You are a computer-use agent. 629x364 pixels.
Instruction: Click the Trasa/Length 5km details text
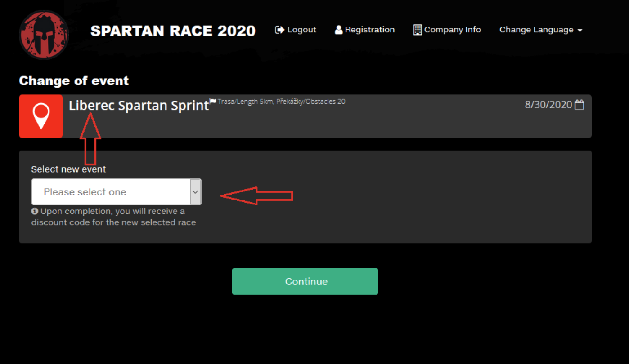(x=281, y=102)
